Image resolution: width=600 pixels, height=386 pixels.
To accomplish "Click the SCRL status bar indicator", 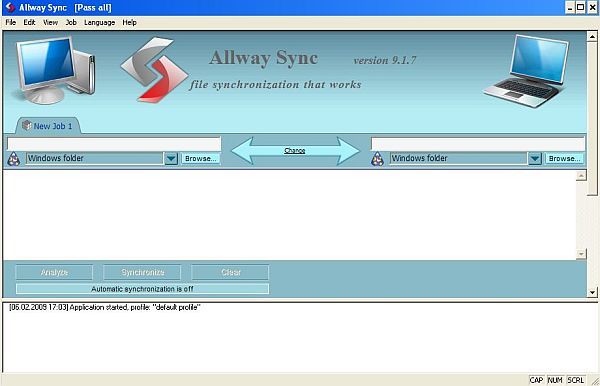I will click(575, 380).
